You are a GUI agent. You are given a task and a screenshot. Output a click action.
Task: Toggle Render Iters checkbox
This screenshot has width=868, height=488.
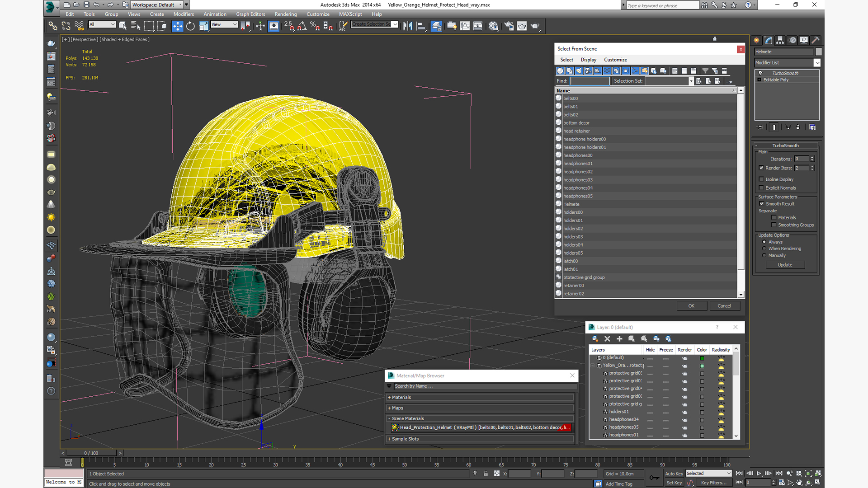point(761,168)
